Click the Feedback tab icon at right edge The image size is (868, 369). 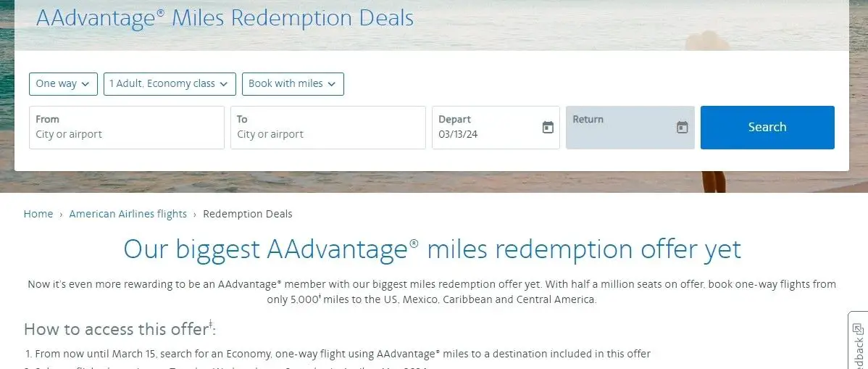(858, 329)
